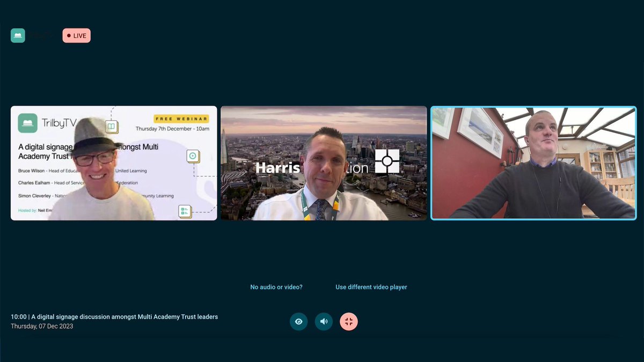Open the 'No audio or video?' link
The image size is (644, 362).
point(275,287)
